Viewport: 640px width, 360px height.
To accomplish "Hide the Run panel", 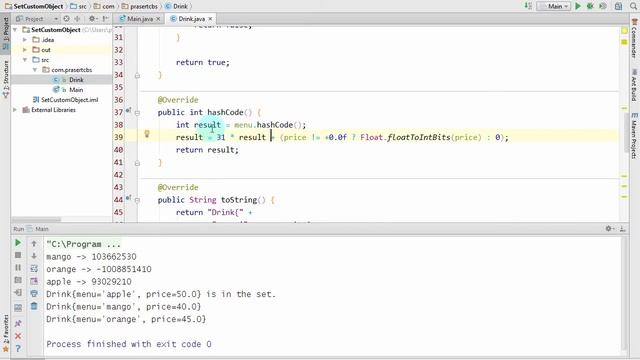I will (622, 229).
